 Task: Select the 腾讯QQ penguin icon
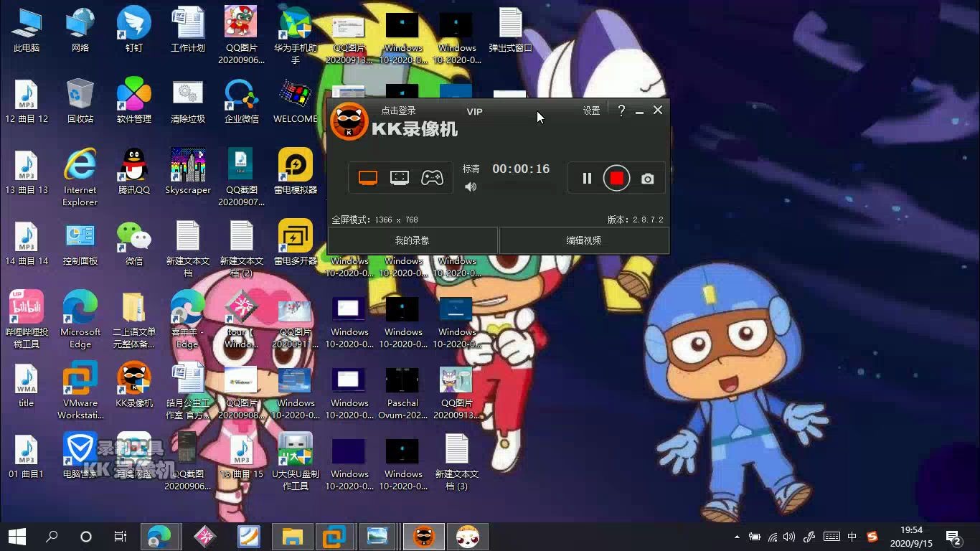134,172
